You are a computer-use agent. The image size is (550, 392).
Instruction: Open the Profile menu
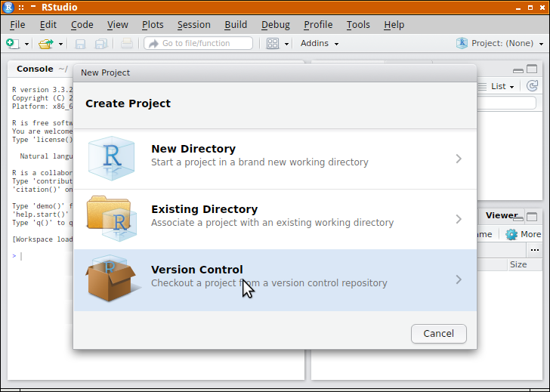point(318,24)
